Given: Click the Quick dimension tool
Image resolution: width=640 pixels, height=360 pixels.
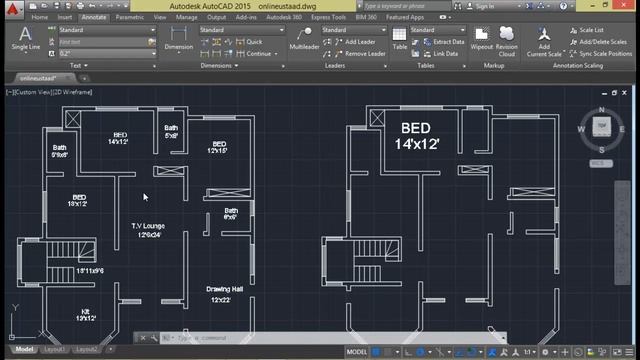Looking at the screenshot, I should click(249, 42).
